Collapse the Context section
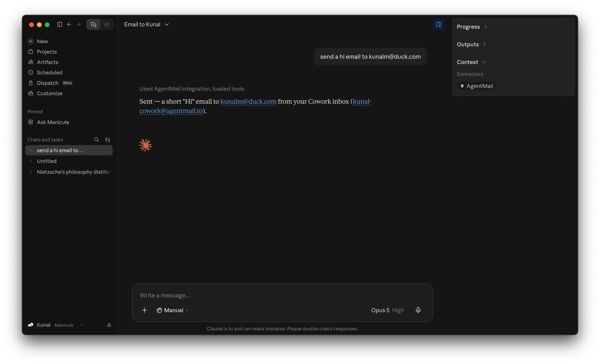The image size is (600, 364). [x=471, y=62]
